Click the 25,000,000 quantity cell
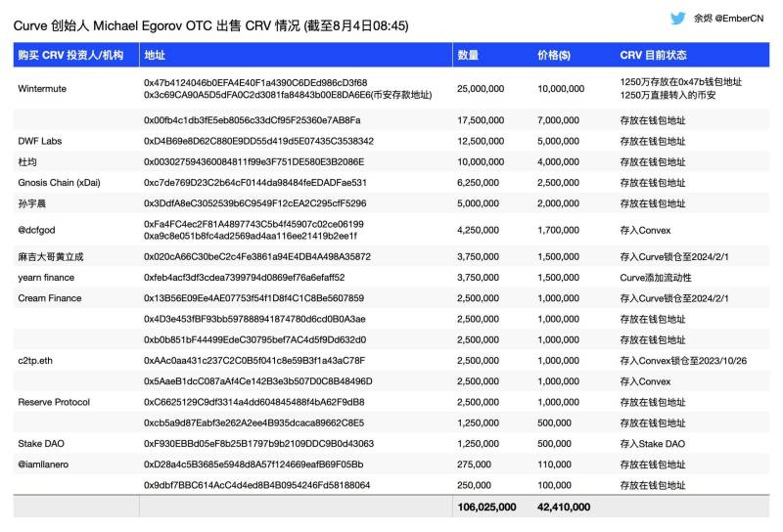The width and height of the screenshot is (783, 532). (481, 89)
